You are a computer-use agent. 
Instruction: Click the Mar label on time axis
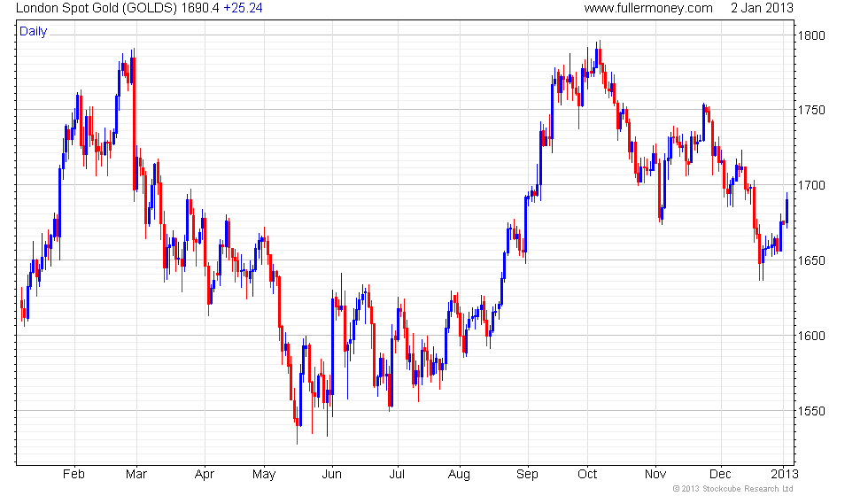click(x=136, y=475)
